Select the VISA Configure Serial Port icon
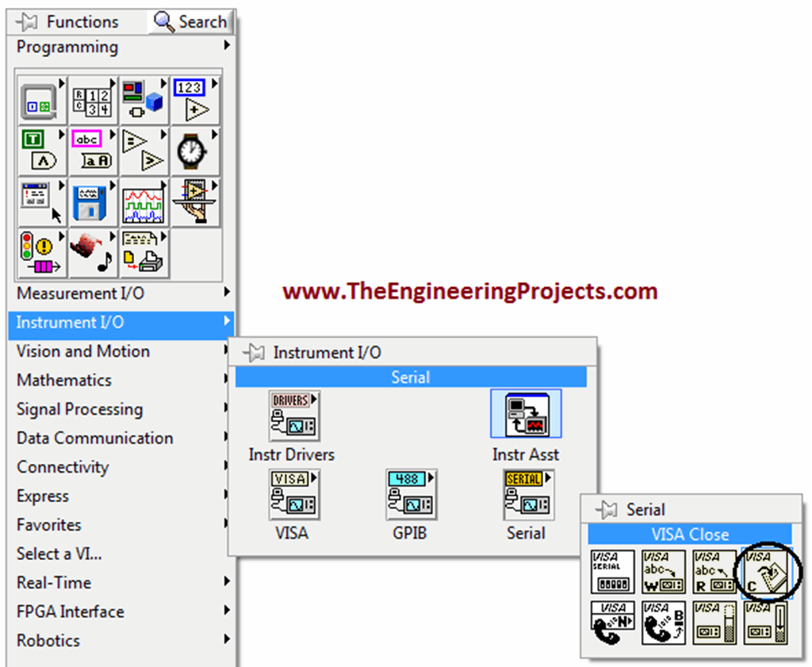 coord(611,571)
